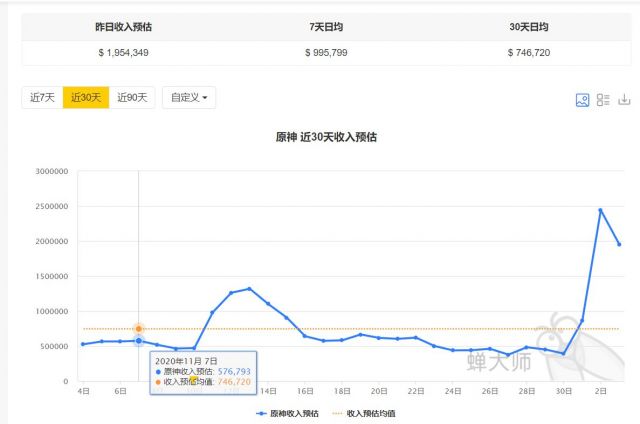Toggle the 原神收入预估 legend series

pos(287,413)
